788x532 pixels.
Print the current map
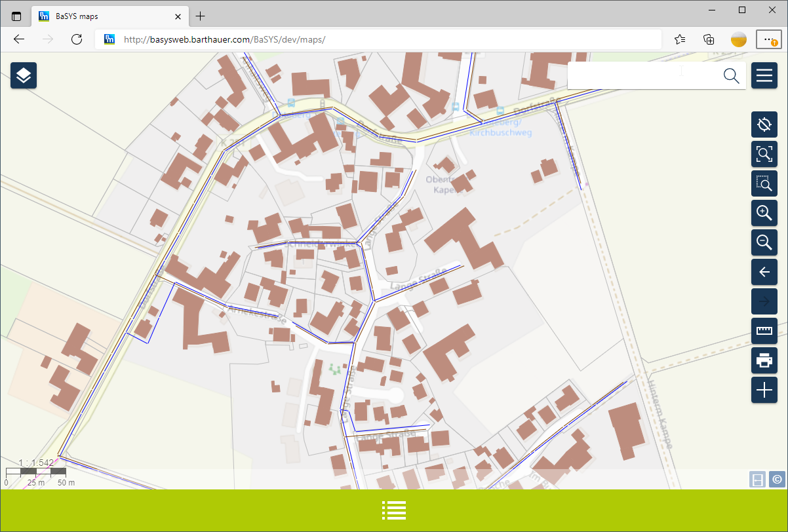[x=764, y=360]
